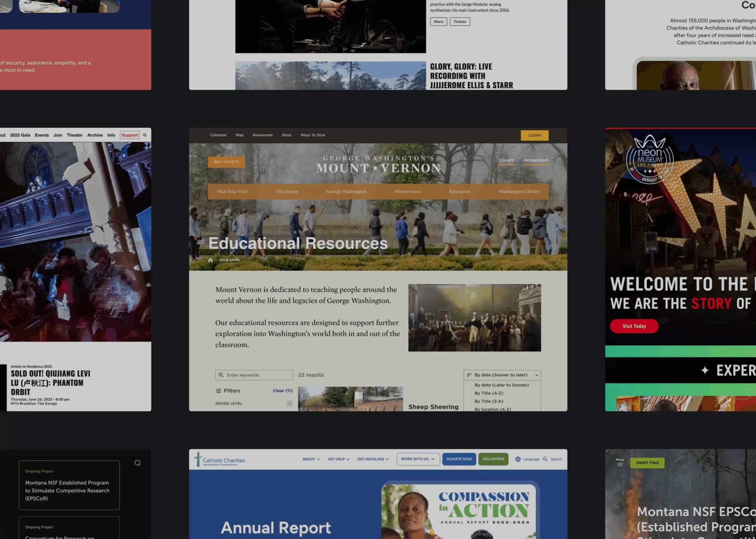The image size is (756, 539).
Task: Click the BUY TICKETS button
Action: (226, 162)
